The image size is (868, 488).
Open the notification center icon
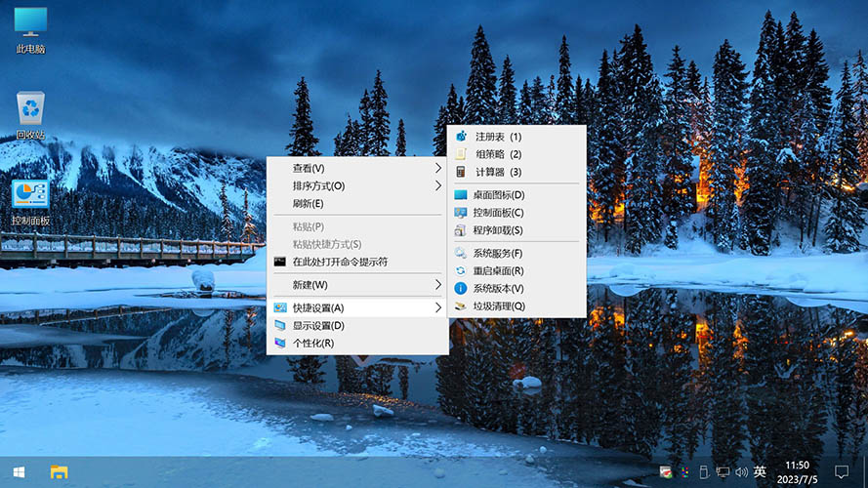(x=842, y=472)
